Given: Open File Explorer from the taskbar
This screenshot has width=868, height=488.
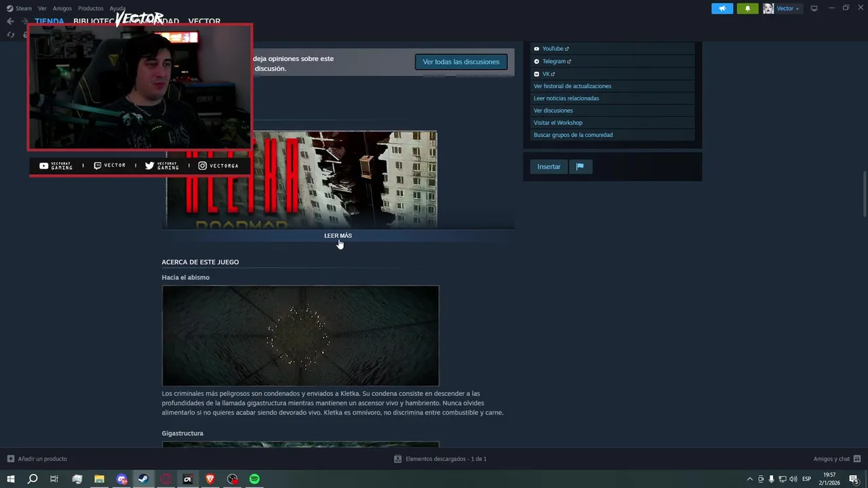Looking at the screenshot, I should [99, 479].
